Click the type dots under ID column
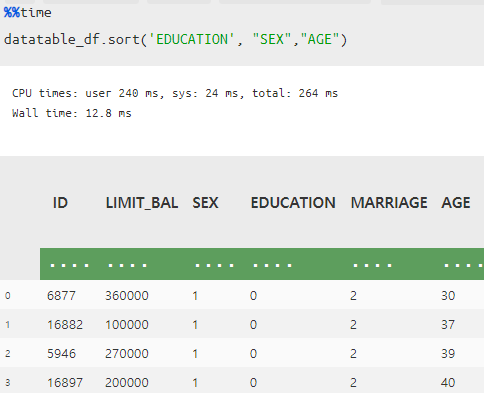 (69, 266)
